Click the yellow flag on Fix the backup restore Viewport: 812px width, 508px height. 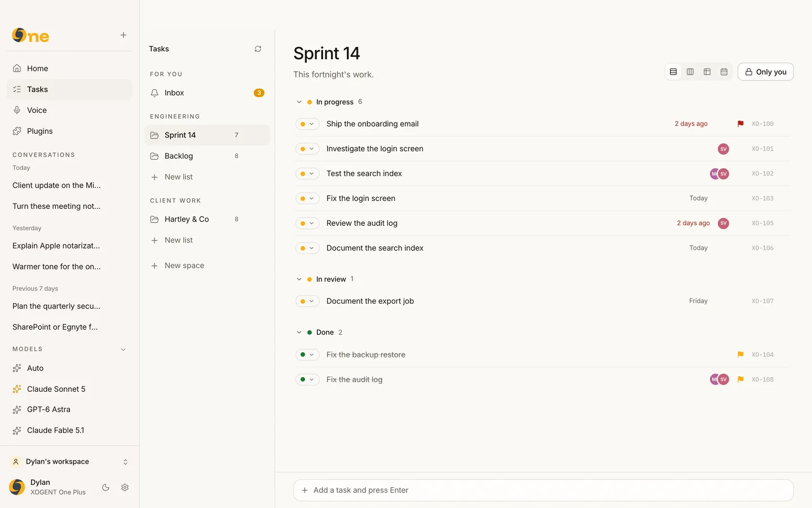click(740, 354)
